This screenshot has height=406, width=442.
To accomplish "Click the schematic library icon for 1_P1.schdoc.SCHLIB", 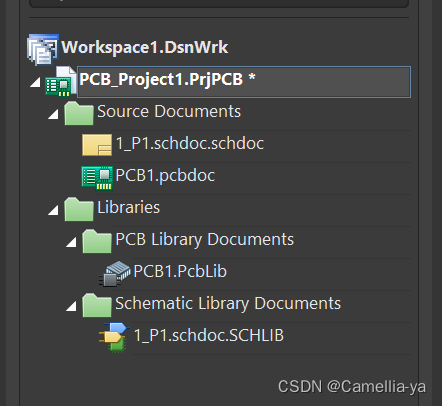I will [x=114, y=337].
